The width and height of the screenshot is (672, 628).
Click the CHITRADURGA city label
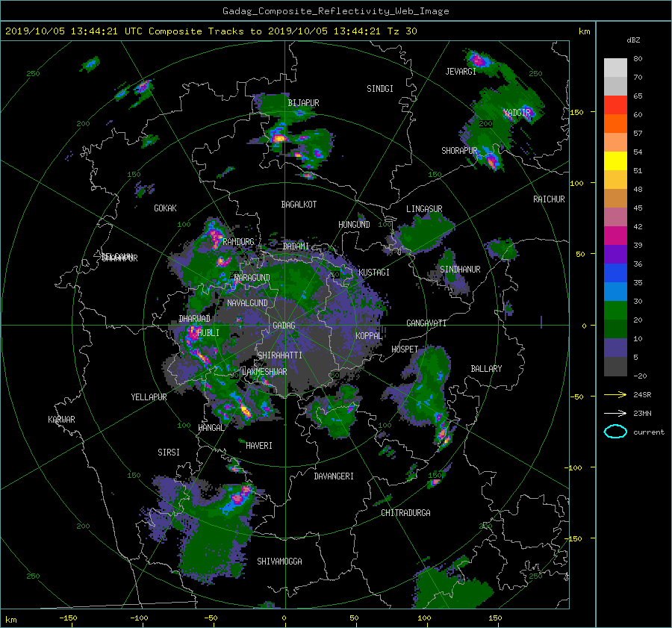[x=405, y=513]
